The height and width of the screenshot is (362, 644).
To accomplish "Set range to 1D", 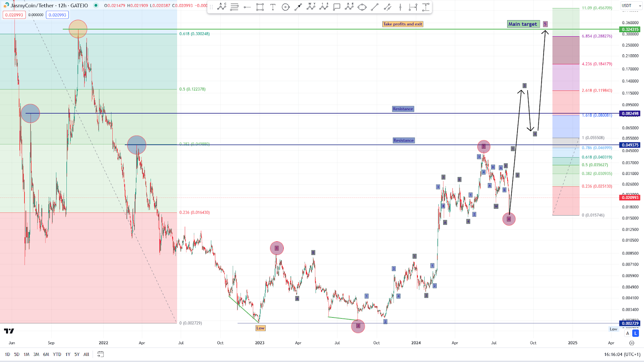I will pos(7,354).
